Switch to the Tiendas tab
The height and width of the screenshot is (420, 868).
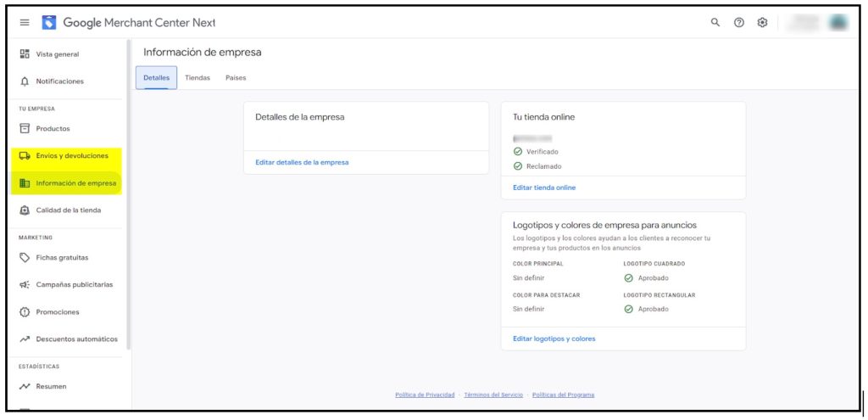[198, 78]
